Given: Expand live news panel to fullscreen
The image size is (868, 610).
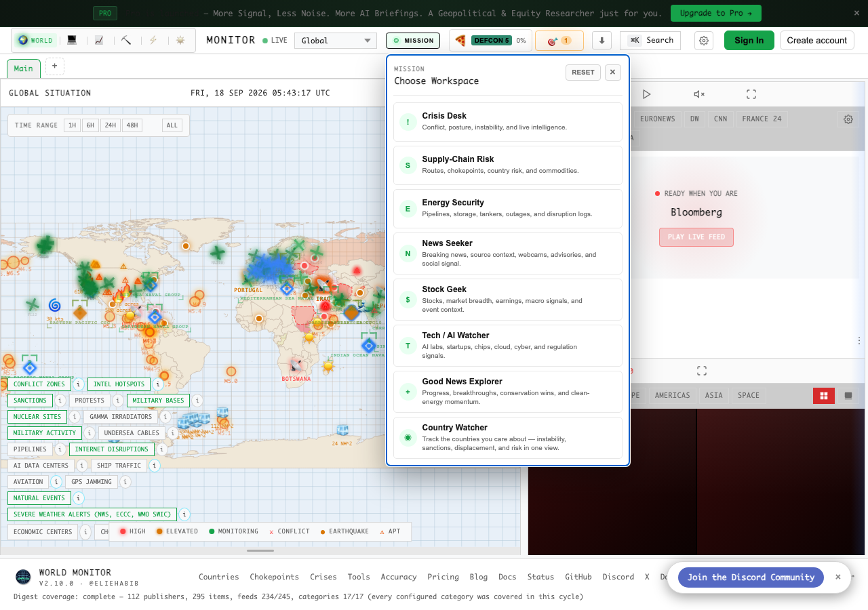Looking at the screenshot, I should (x=751, y=94).
